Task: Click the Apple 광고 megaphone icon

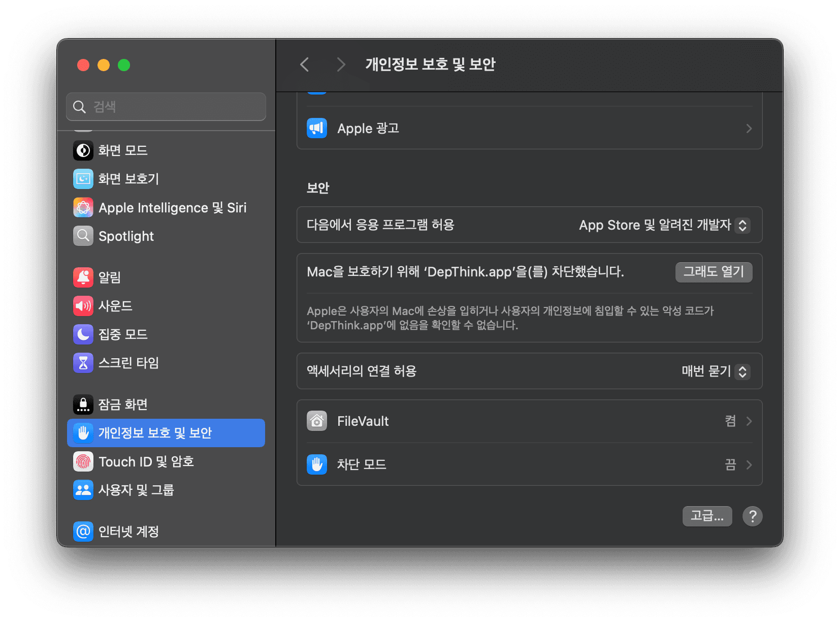Action: [x=317, y=128]
